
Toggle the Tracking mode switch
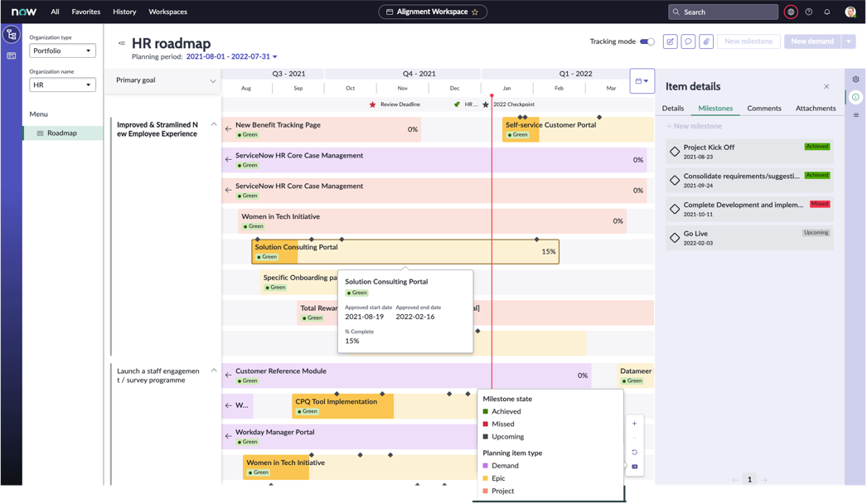coord(647,41)
